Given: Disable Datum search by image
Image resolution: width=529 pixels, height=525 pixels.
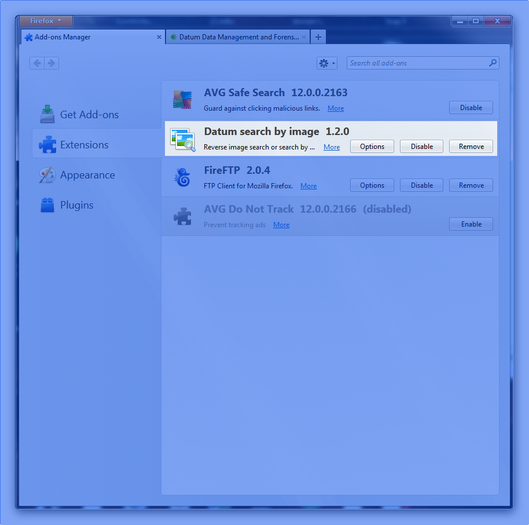Looking at the screenshot, I should tap(422, 146).
